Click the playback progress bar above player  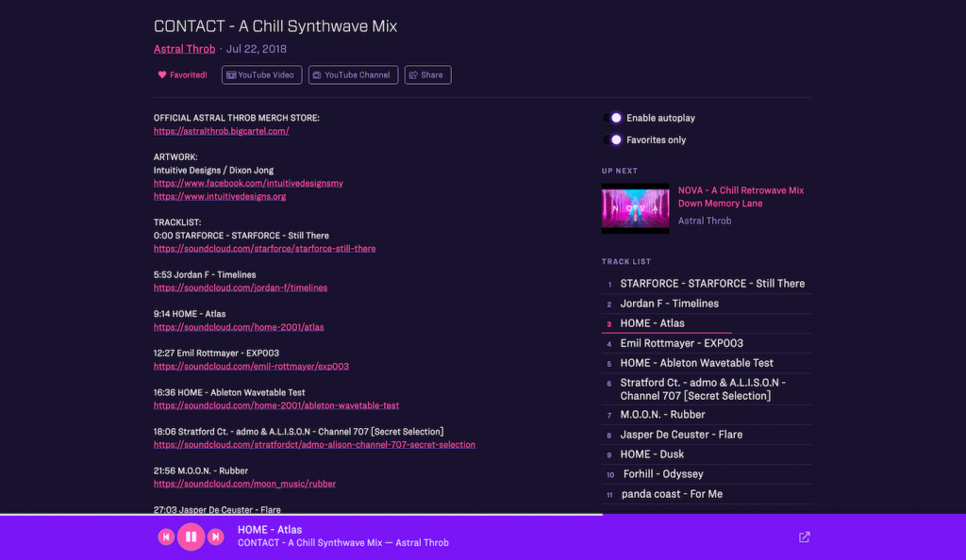483,514
